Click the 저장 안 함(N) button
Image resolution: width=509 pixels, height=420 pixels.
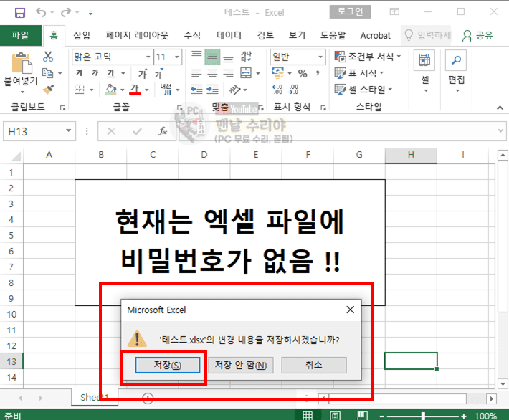pyautogui.click(x=241, y=365)
